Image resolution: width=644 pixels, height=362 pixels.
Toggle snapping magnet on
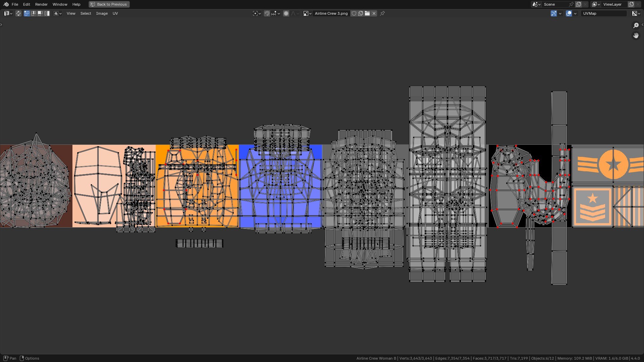pos(267,13)
